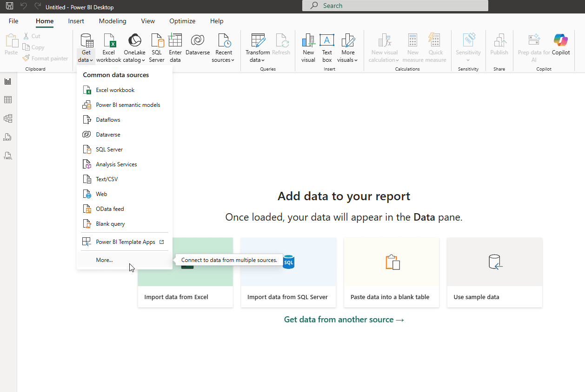The width and height of the screenshot is (585, 392).
Task: Click Import data from SQL Server card
Action: point(288,273)
